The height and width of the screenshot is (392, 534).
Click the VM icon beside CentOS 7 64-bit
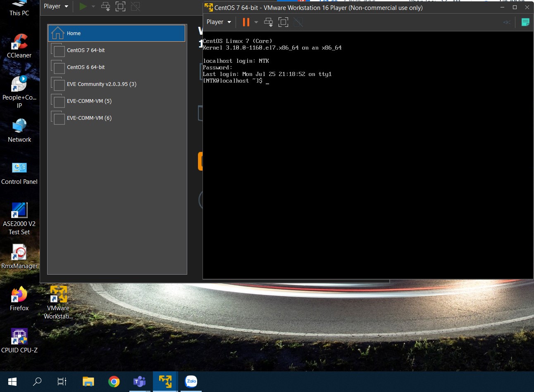click(58, 50)
